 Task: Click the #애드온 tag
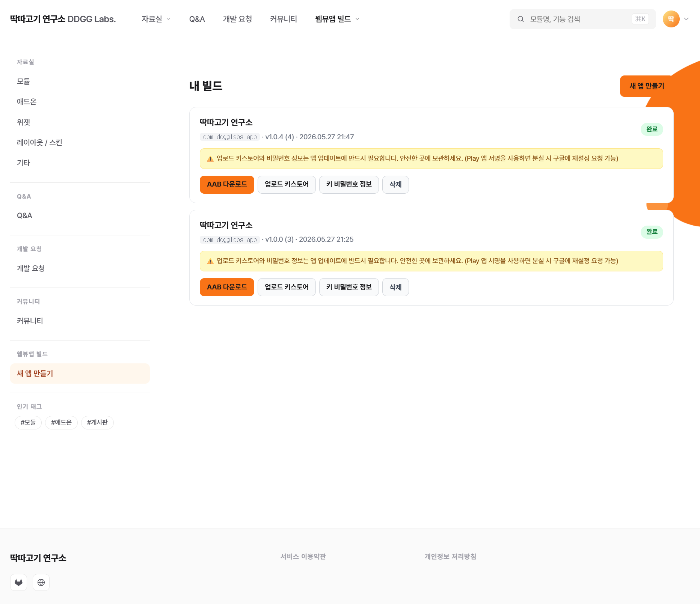[x=61, y=423]
